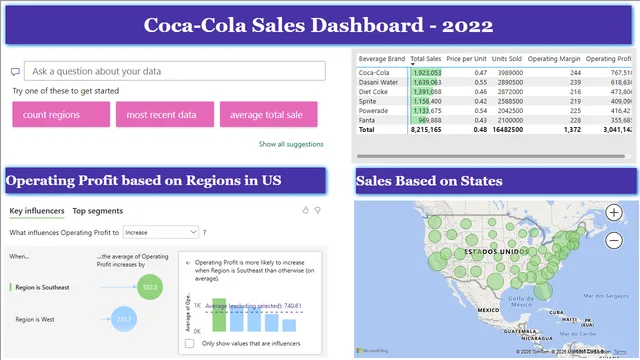This screenshot has width=640, height=360.
Task: Click the Powerade row label
Action: tap(373, 111)
